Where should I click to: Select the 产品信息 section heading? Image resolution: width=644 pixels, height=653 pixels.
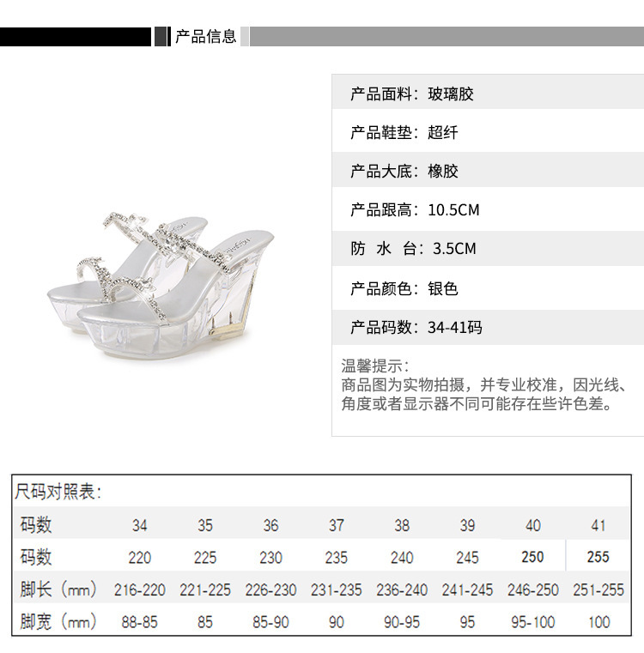point(206,37)
